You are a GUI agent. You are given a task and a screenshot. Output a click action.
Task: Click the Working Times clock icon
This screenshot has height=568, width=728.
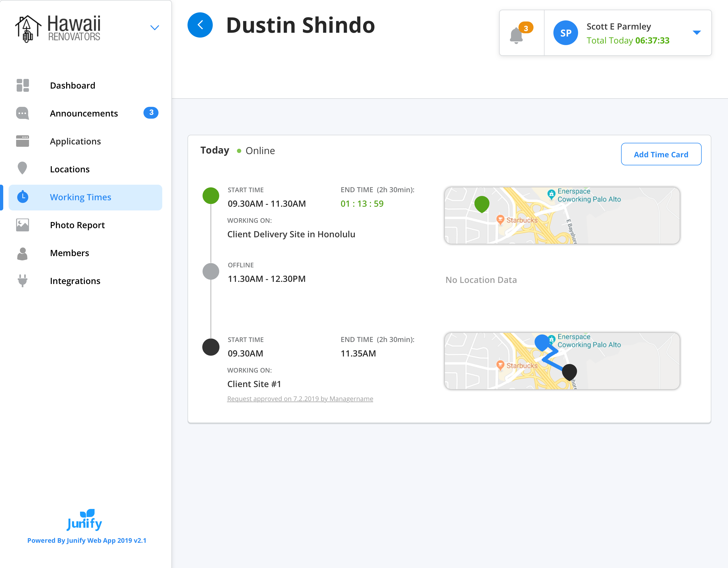pos(23,197)
